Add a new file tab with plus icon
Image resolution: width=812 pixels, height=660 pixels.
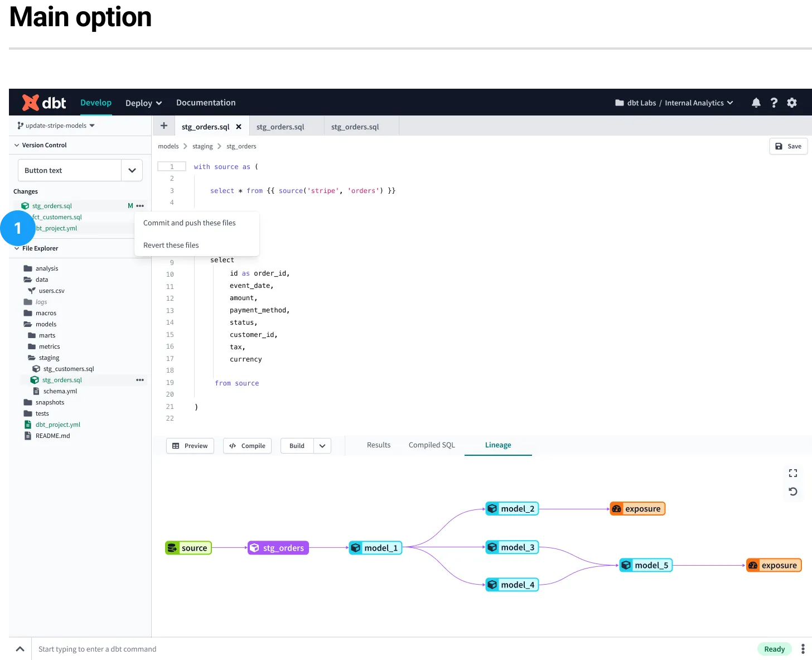click(164, 126)
